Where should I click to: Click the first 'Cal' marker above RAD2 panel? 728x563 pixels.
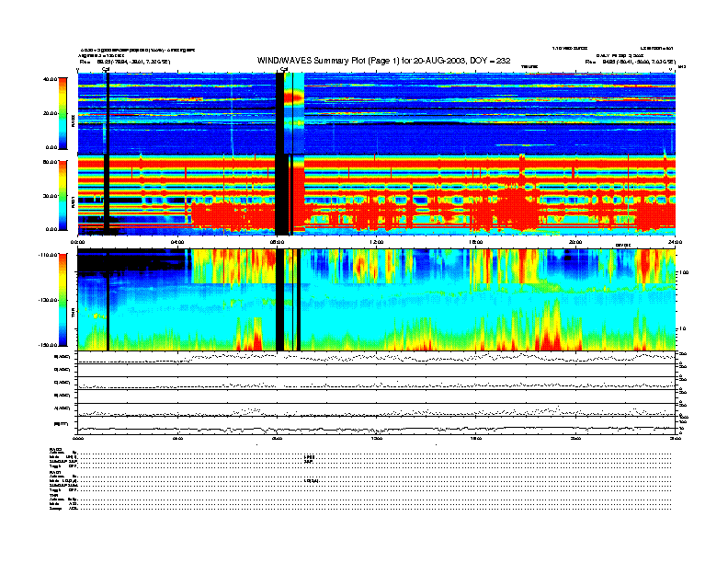point(106,70)
